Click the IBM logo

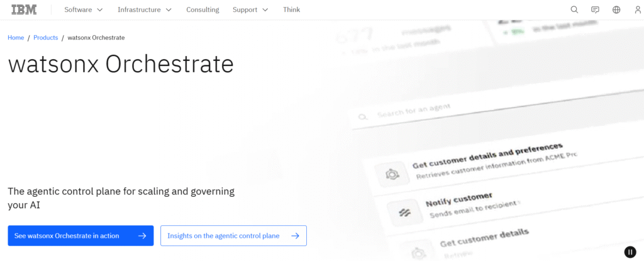click(x=24, y=9)
